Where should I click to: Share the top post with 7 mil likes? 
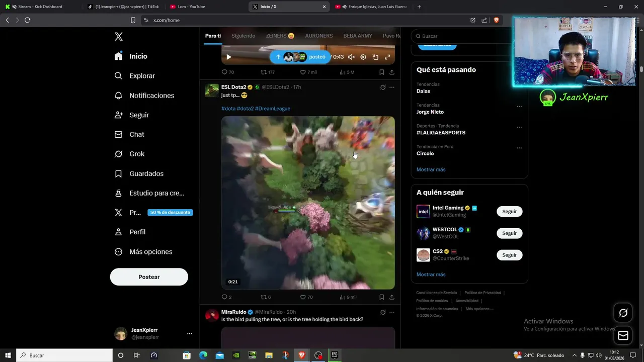[392, 72]
